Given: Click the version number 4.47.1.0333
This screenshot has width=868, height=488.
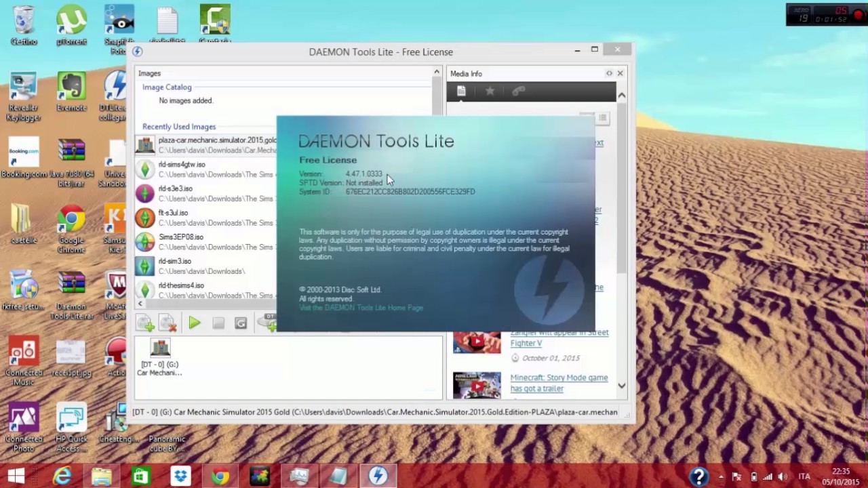Looking at the screenshot, I should [x=364, y=174].
